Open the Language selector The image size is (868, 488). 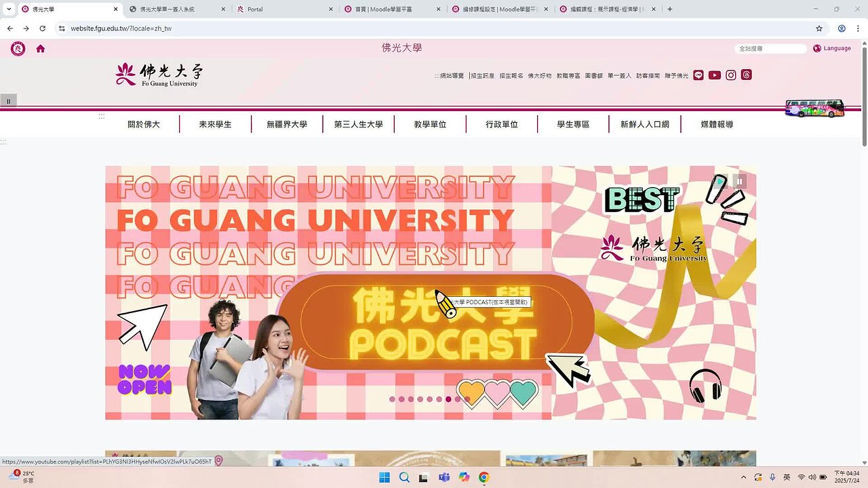pyautogui.click(x=832, y=48)
